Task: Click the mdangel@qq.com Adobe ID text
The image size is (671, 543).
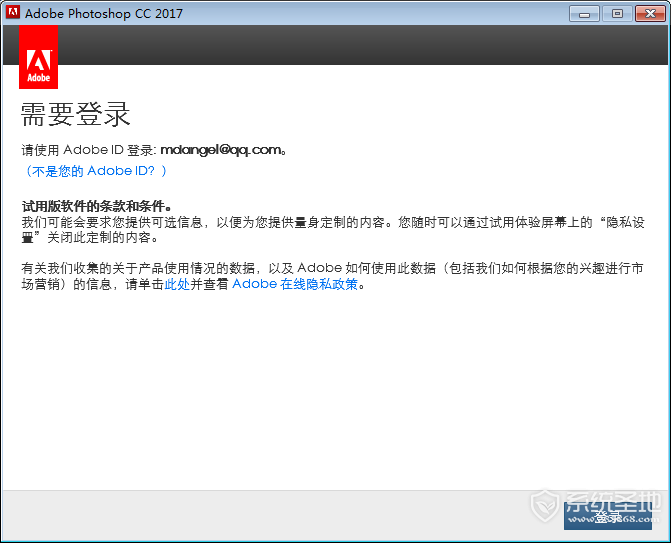Action: pos(221,150)
